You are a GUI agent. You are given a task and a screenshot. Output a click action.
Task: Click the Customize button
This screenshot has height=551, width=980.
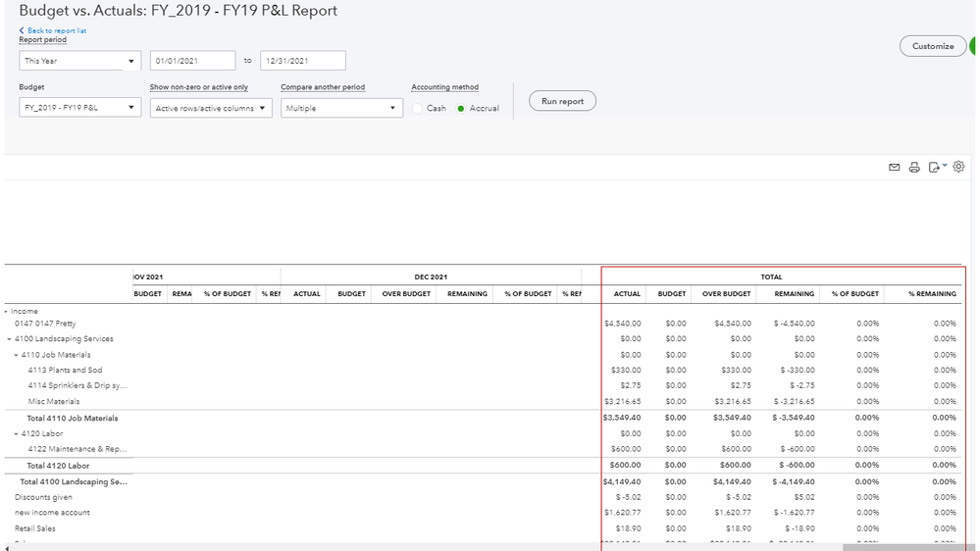(x=932, y=46)
